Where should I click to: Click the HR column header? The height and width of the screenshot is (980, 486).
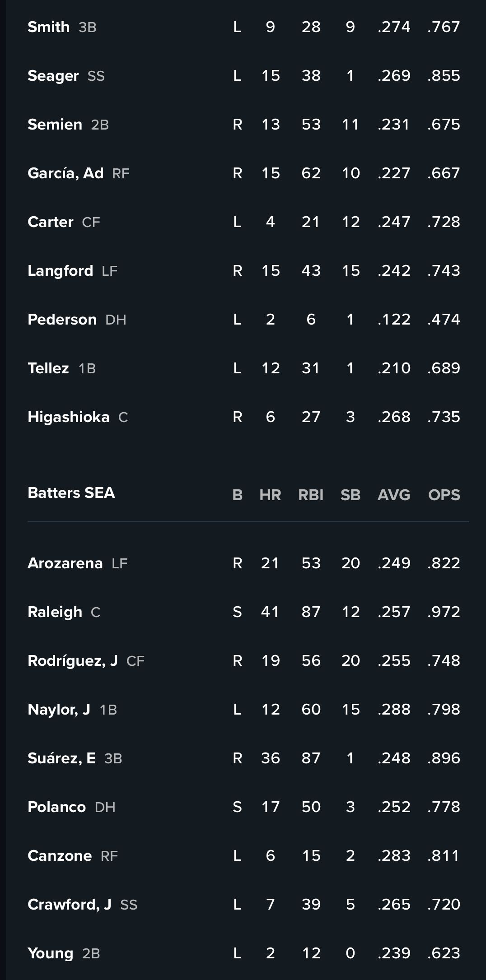270,495
